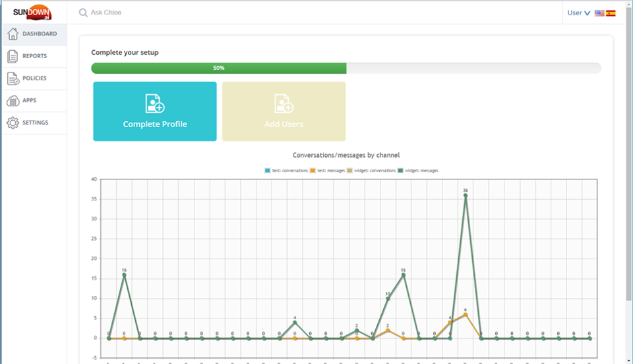633x364 pixels.
Task: Open the Settings menu item
Action: tap(34, 123)
